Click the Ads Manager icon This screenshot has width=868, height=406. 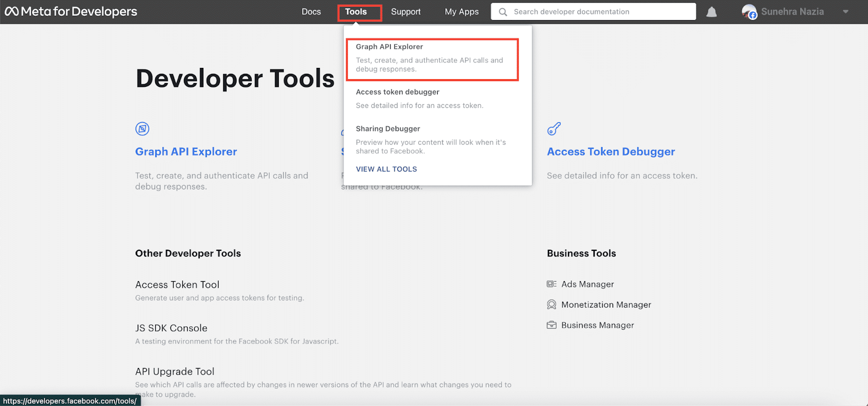point(552,284)
